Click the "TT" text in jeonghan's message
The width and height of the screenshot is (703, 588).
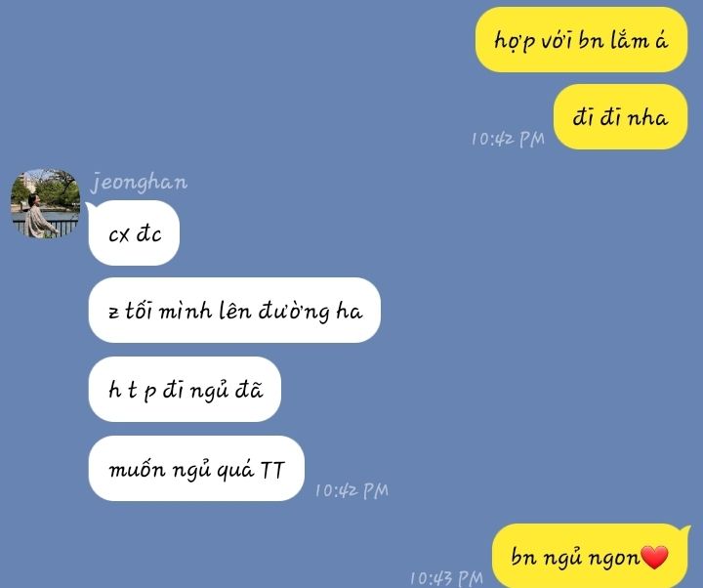(272, 470)
